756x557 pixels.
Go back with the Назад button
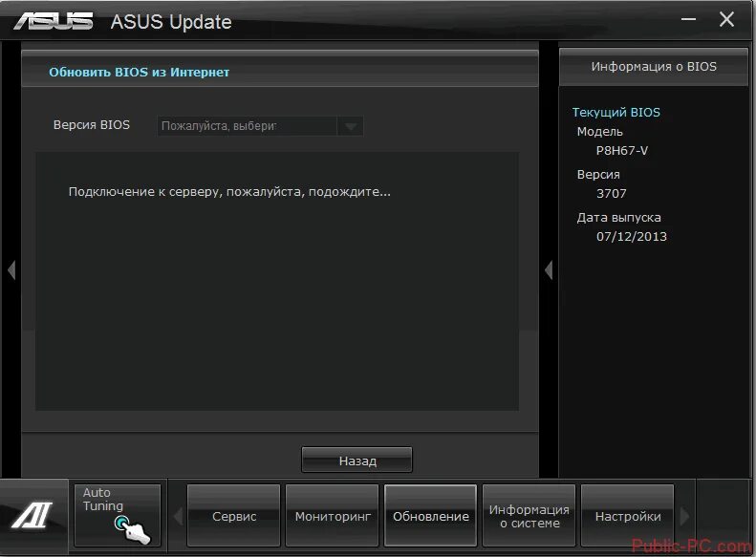point(356,461)
